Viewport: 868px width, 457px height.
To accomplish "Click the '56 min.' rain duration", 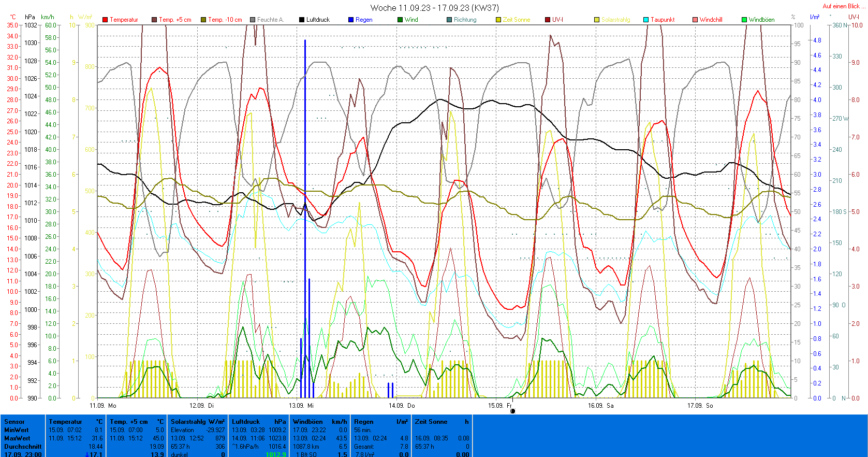I will [363, 430].
